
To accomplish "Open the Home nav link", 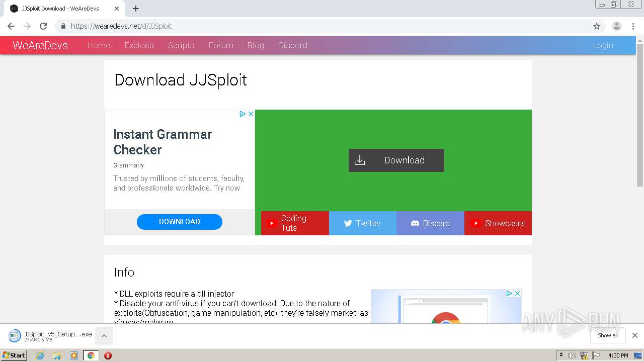I will [x=99, y=45].
